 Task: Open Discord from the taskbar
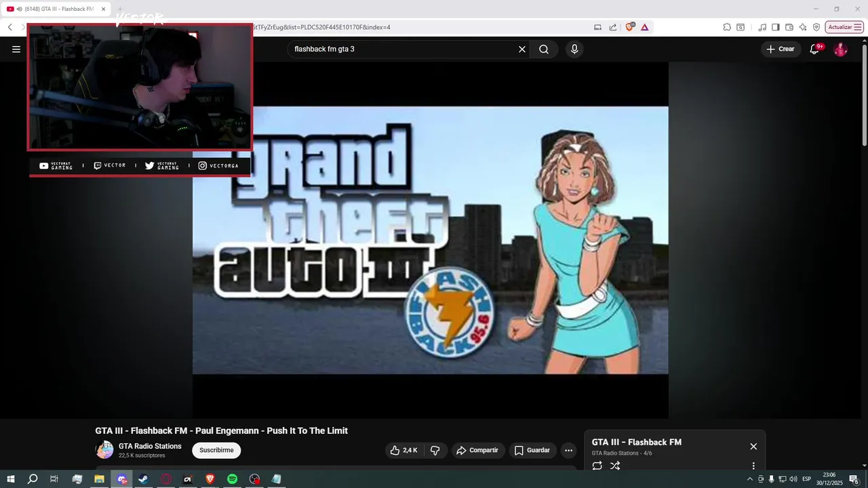click(121, 479)
